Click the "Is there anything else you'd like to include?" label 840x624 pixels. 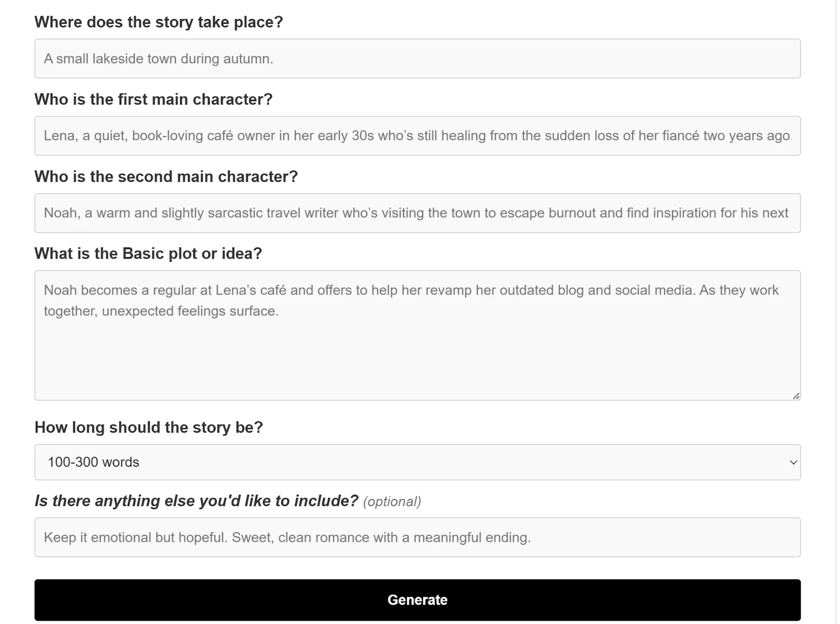(x=196, y=501)
